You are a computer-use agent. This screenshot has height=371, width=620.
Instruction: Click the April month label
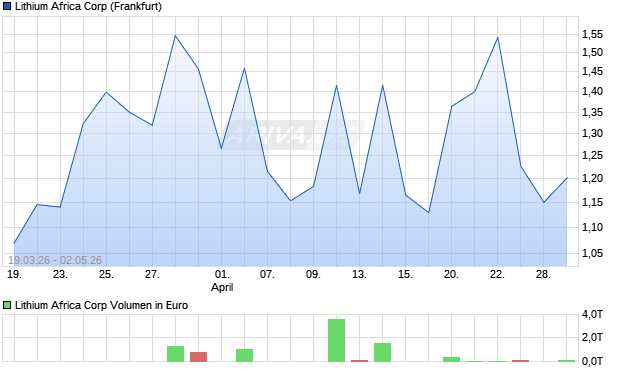pos(222,287)
